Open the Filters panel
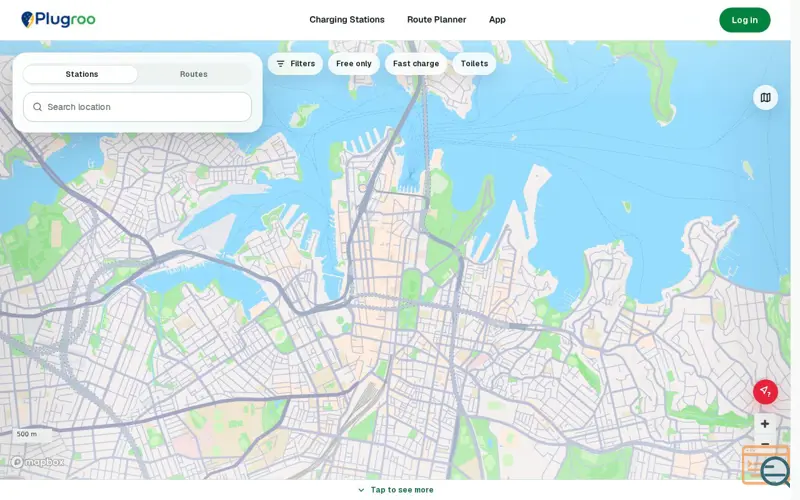 click(295, 64)
